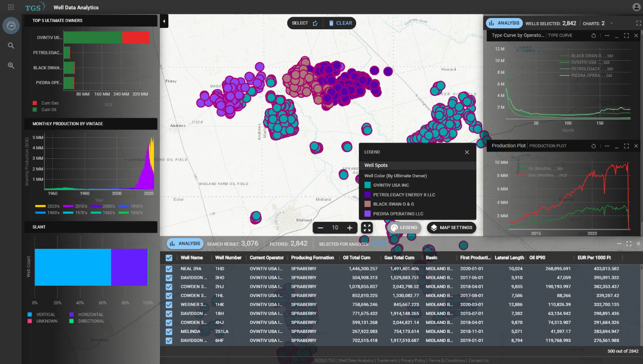Screen dimensions: 643x364
Task: Uncheck the NEAL 39A well row
Action: [x=169, y=268]
